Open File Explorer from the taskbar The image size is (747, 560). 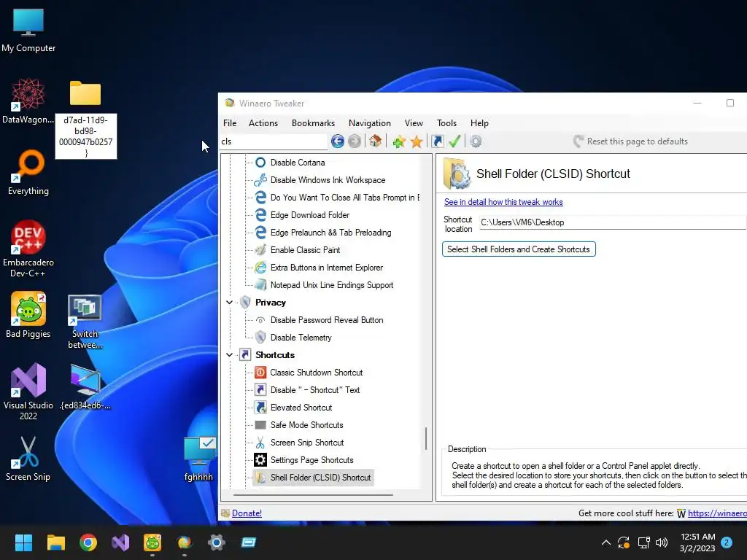55,542
